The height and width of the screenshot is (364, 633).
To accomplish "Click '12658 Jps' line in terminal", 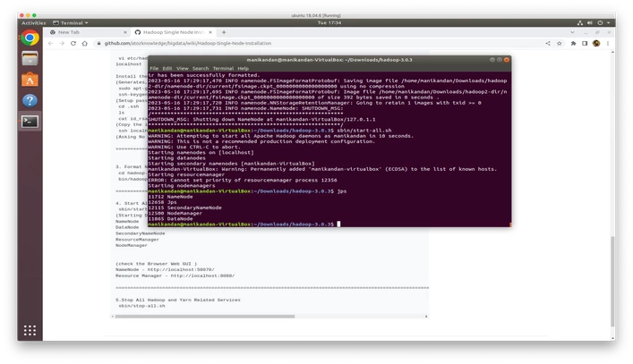I will 162,202.
